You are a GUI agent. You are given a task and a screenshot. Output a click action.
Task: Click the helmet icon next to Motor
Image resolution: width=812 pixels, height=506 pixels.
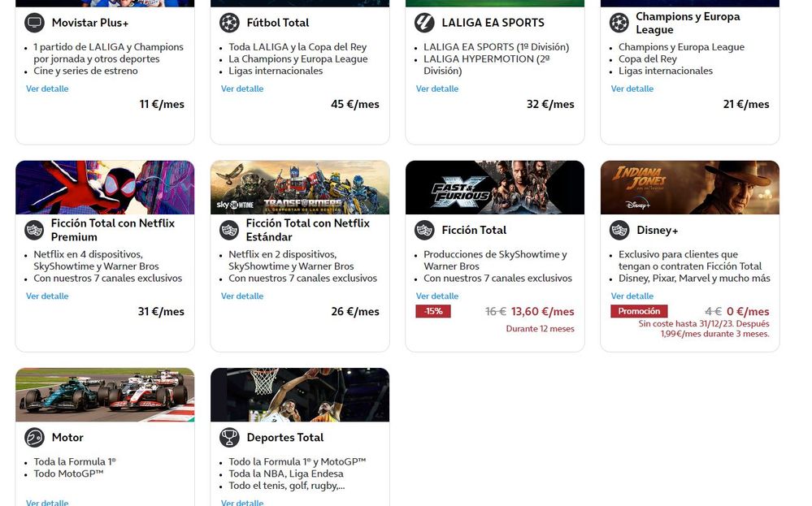coord(34,437)
